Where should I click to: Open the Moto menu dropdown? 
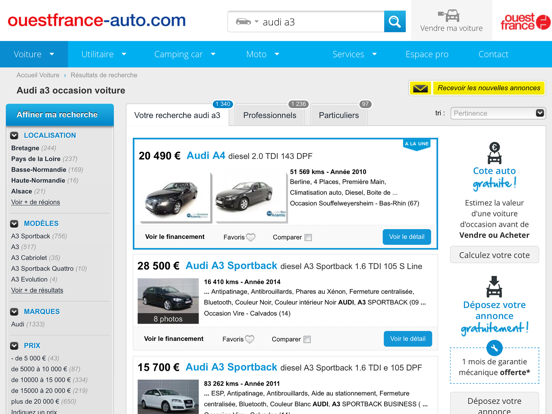(x=262, y=54)
